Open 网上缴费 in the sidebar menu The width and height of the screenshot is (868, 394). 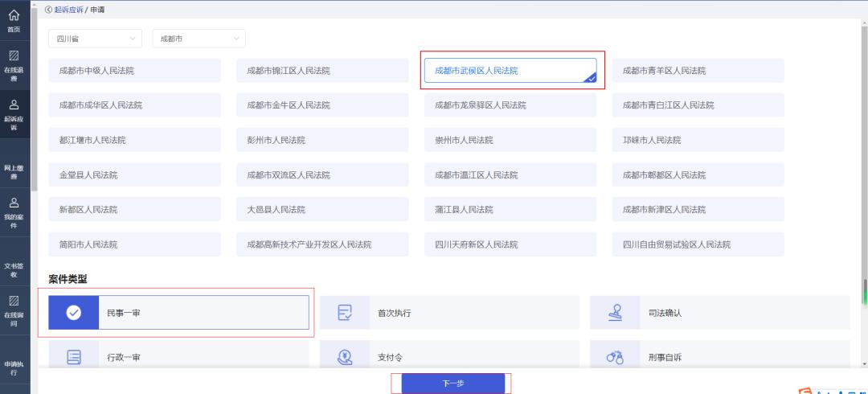point(14,171)
